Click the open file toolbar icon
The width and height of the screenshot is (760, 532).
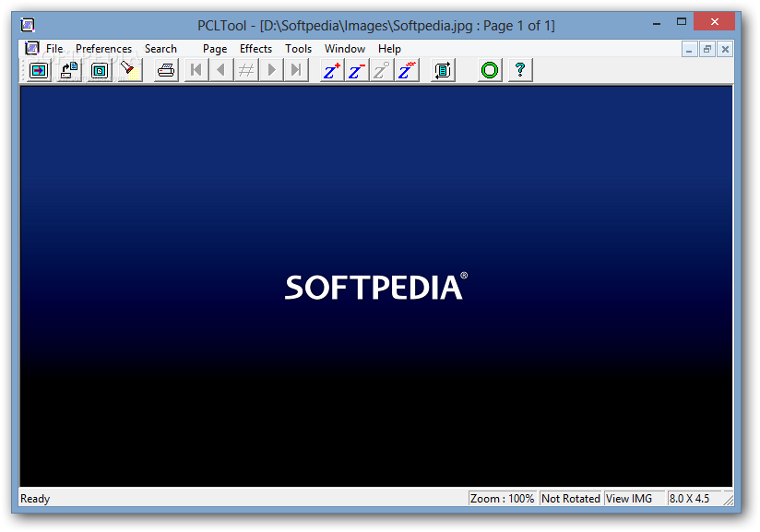(39, 70)
